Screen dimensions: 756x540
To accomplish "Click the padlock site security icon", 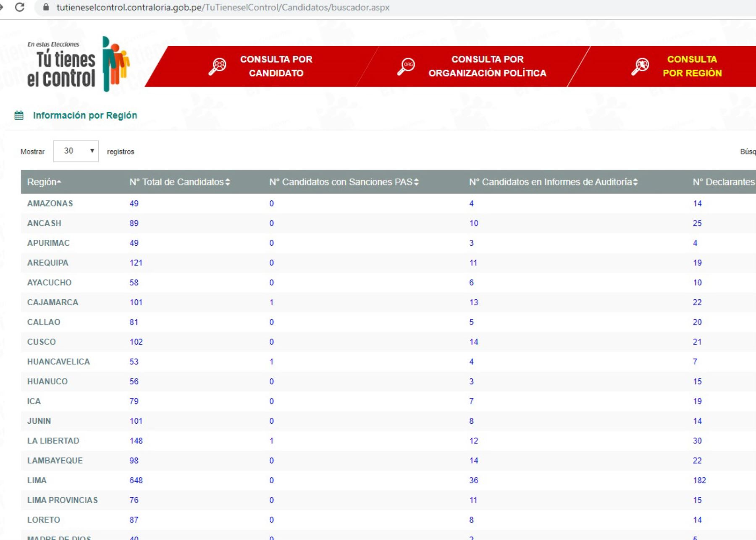I will tap(46, 7).
